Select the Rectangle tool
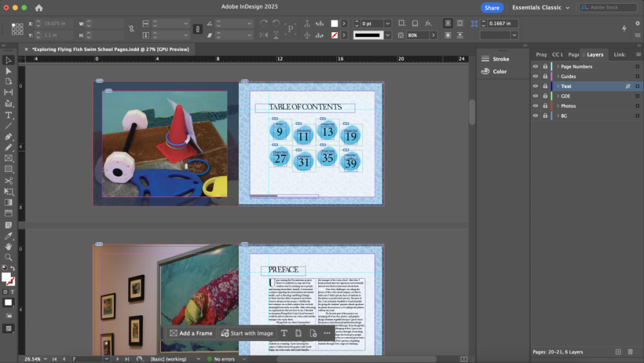 (x=8, y=169)
